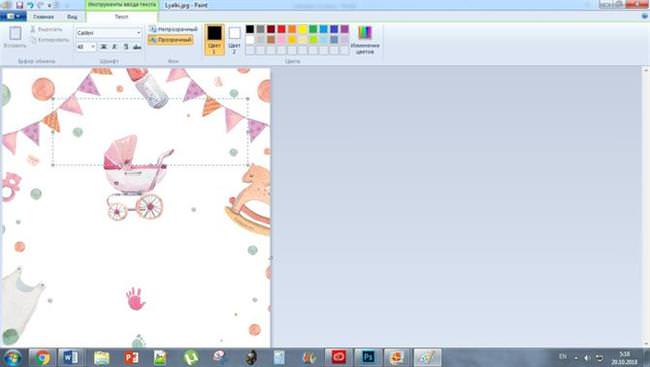
Task: Toggle Bold text formatting
Action: tap(104, 46)
